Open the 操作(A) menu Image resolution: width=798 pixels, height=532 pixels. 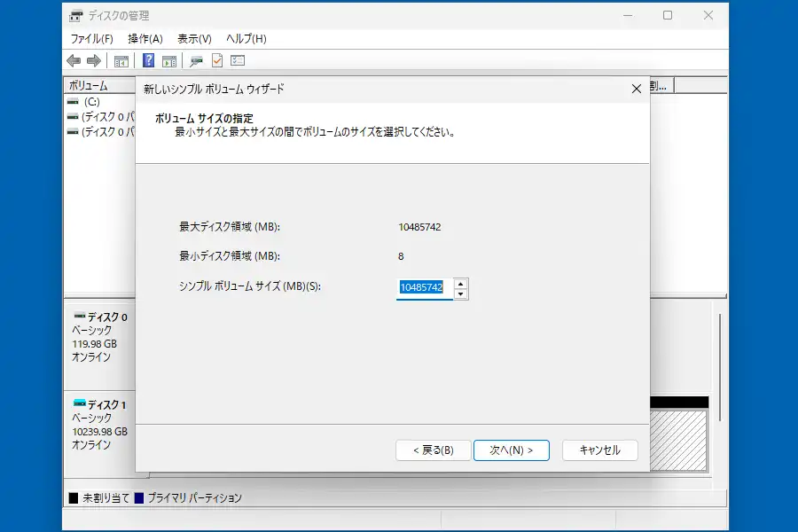point(145,39)
